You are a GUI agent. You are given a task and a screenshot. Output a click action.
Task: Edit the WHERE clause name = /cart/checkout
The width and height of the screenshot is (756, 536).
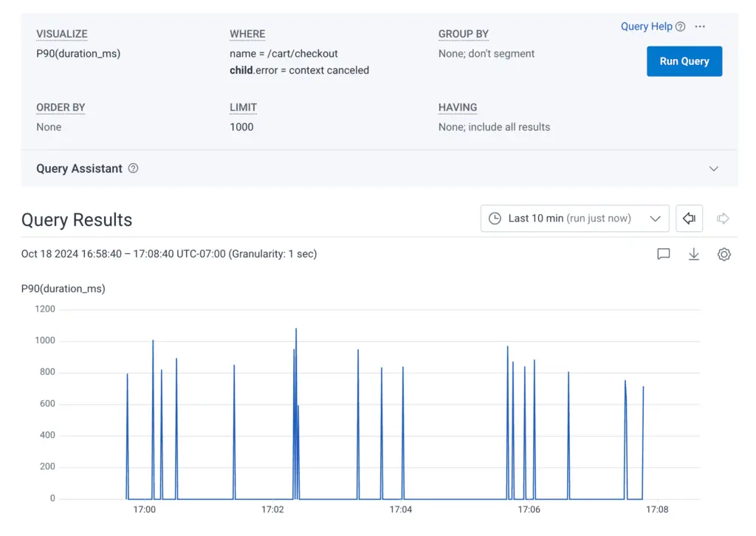coord(283,53)
